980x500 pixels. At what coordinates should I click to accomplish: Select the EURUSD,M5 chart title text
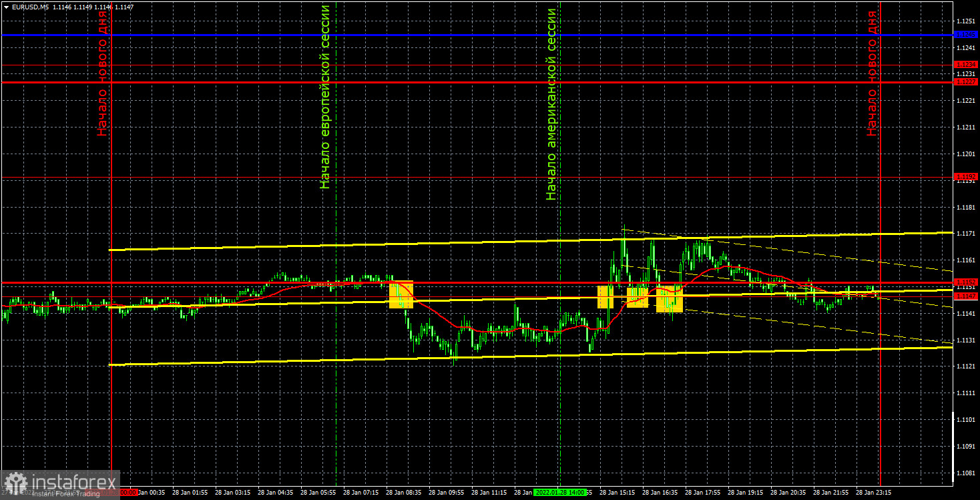(x=30, y=7)
